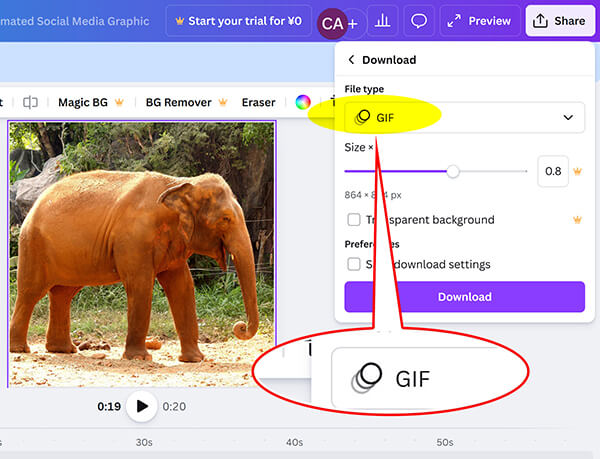The height and width of the screenshot is (459, 600).
Task: Jump to the 30s timeline marker
Action: click(x=144, y=443)
